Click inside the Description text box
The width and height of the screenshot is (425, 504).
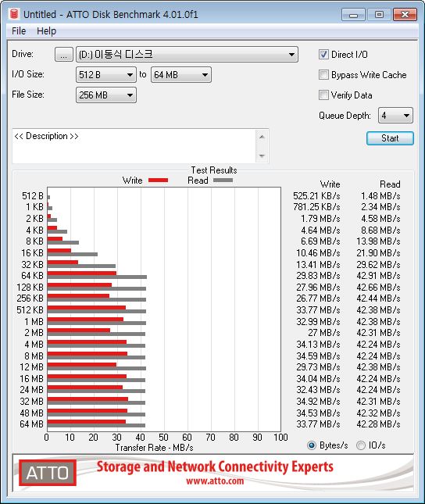coord(134,146)
